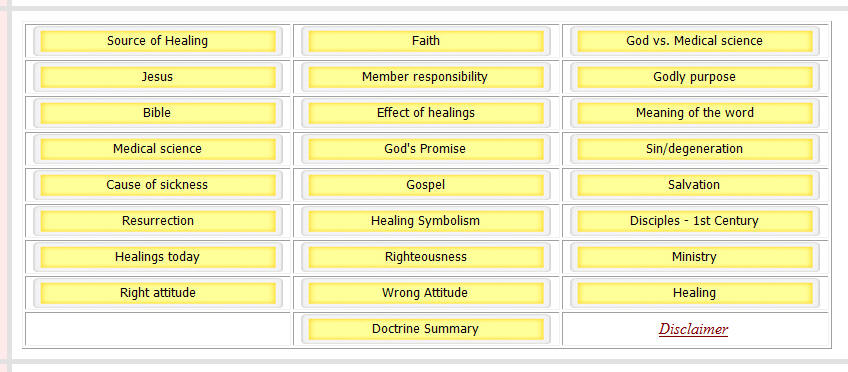Follow the Disclaimer link

[x=693, y=329]
